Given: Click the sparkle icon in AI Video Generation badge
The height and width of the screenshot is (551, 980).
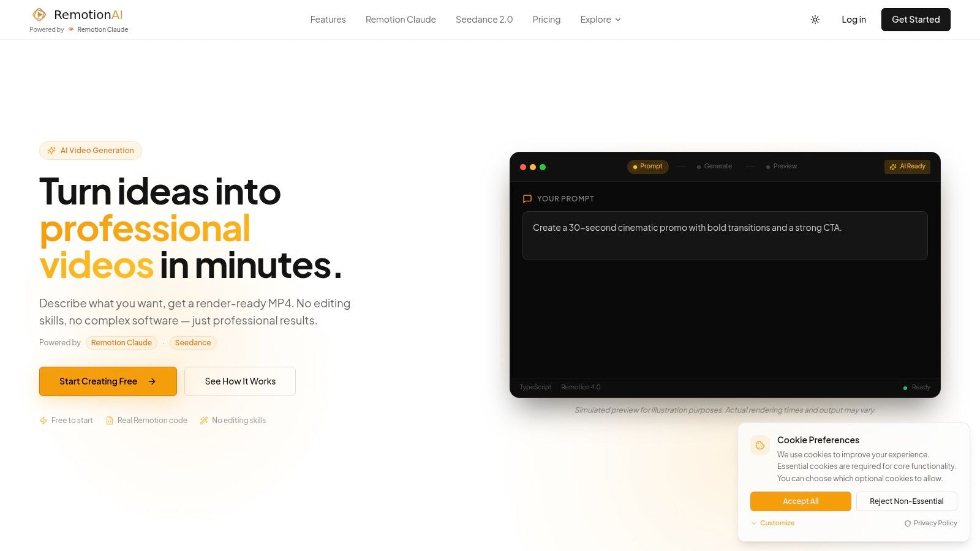Looking at the screenshot, I should coord(52,151).
